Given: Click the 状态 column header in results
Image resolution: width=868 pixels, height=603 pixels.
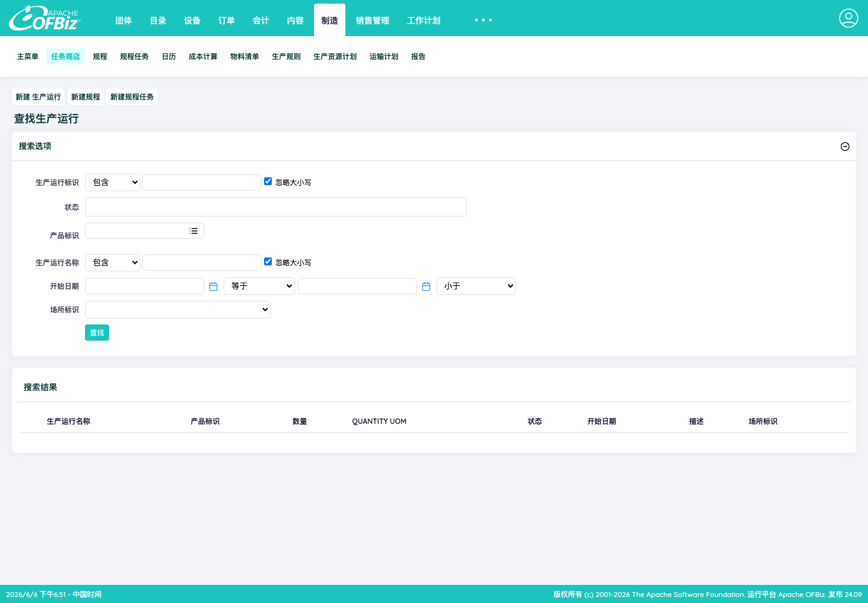Looking at the screenshot, I should click(535, 421).
